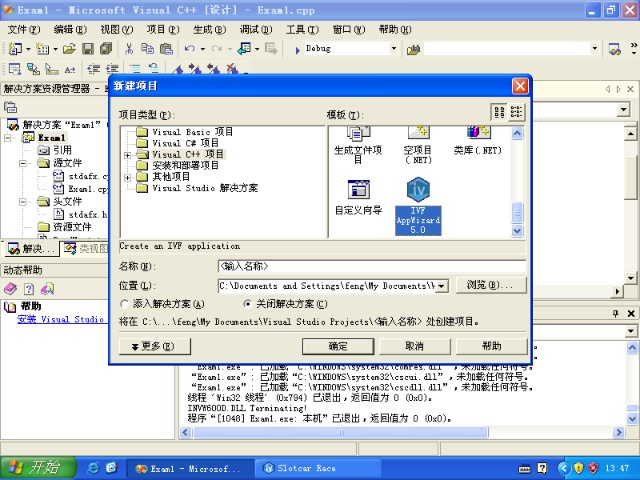Click the Windows 开始 button

pyautogui.click(x=38, y=468)
